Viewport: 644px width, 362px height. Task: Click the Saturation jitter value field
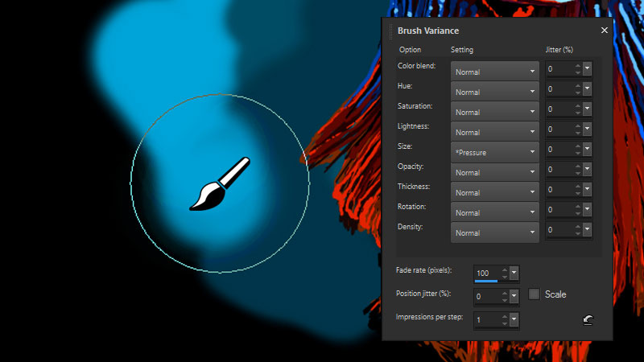pyautogui.click(x=559, y=109)
